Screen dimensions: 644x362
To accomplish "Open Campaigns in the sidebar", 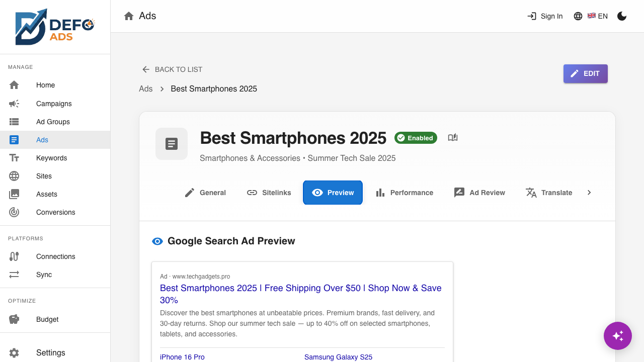I will 55,104.
